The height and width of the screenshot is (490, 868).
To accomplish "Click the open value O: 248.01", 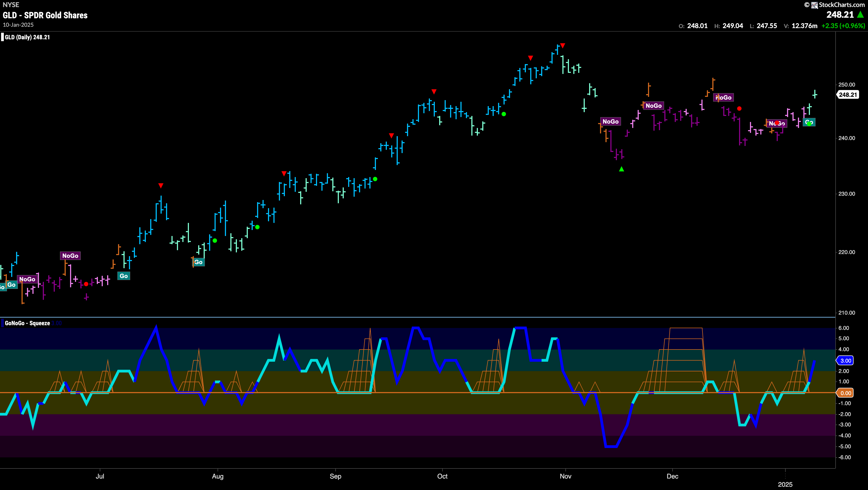I will click(693, 26).
